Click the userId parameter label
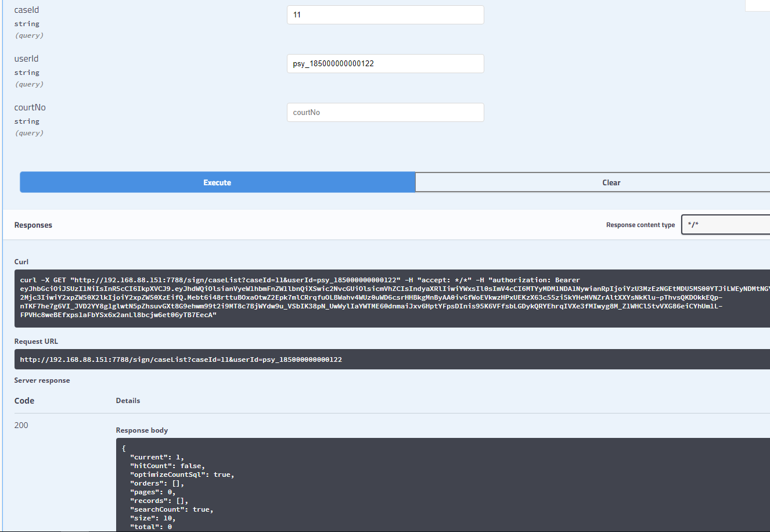The height and width of the screenshot is (532, 770). [x=27, y=59]
